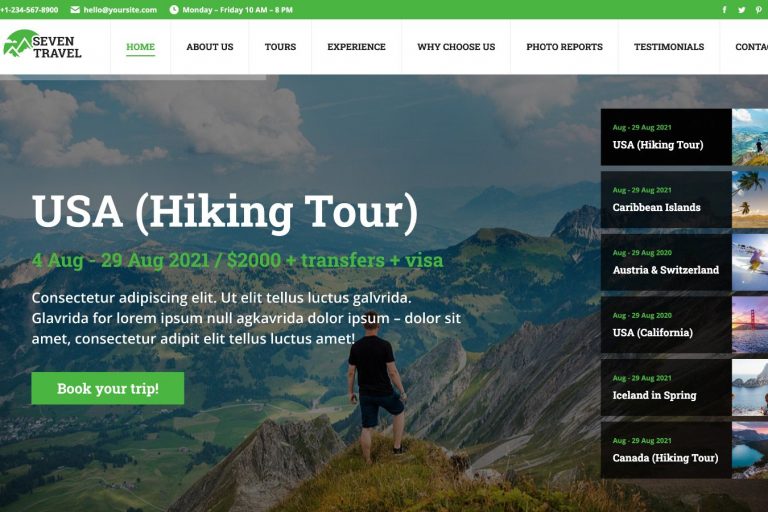Open Testimonials from the navigation

click(669, 47)
